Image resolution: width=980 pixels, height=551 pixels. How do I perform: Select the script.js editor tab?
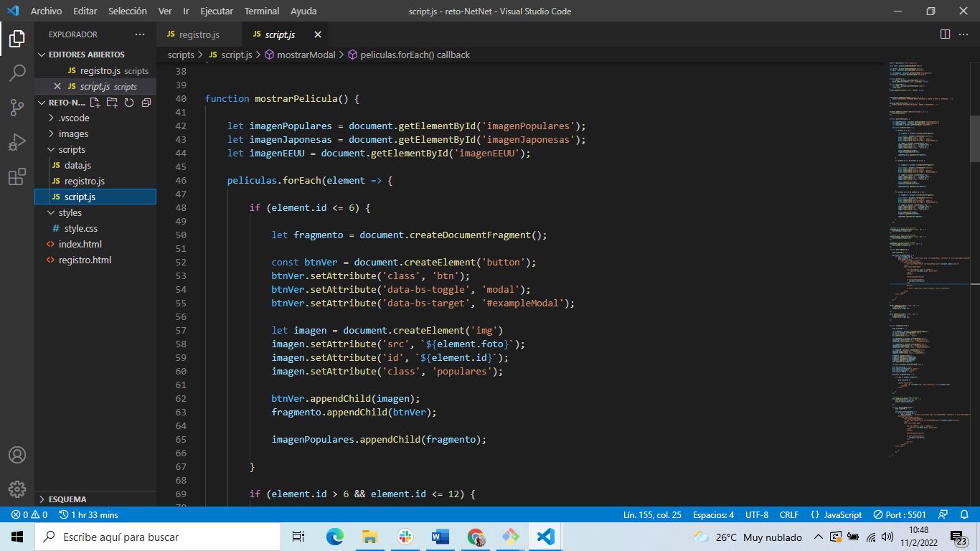pos(286,34)
